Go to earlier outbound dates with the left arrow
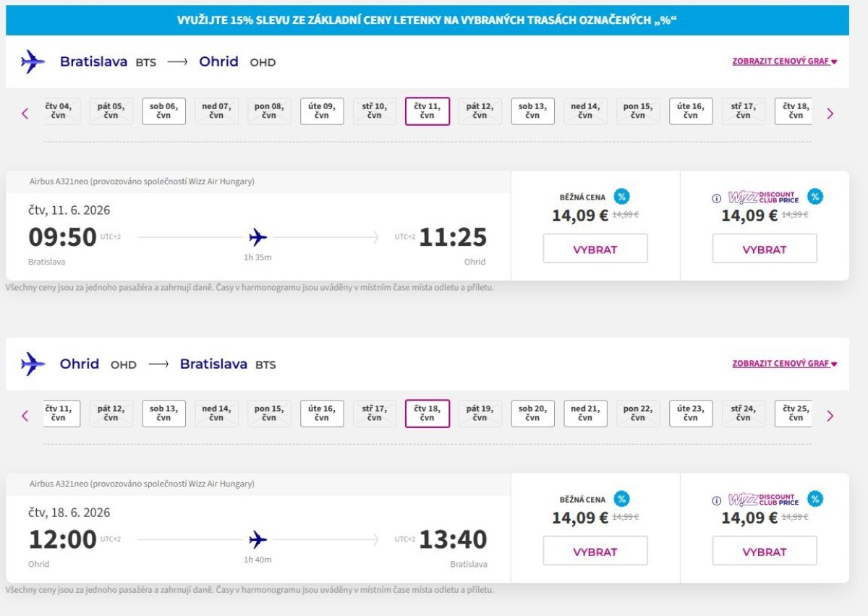The height and width of the screenshot is (616, 868). pyautogui.click(x=25, y=113)
